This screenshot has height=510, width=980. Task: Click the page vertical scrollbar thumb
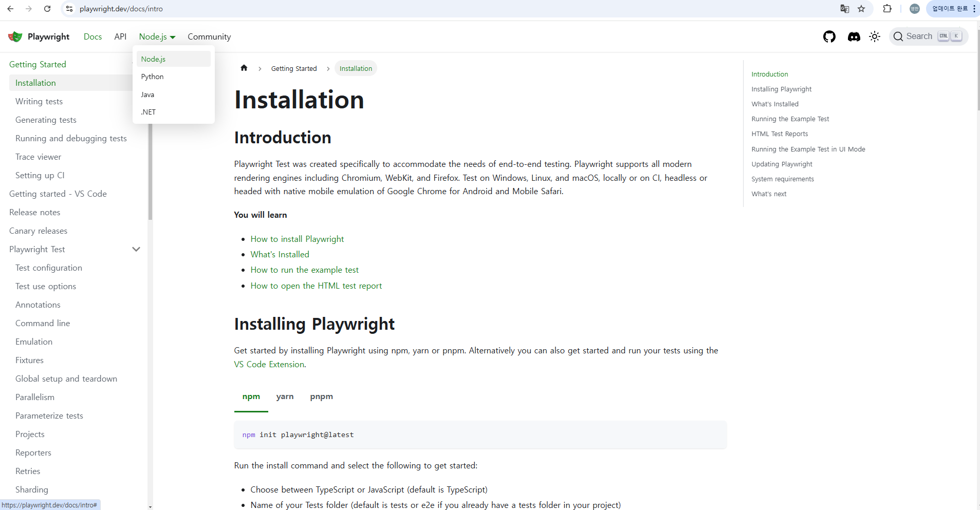[x=977, y=69]
